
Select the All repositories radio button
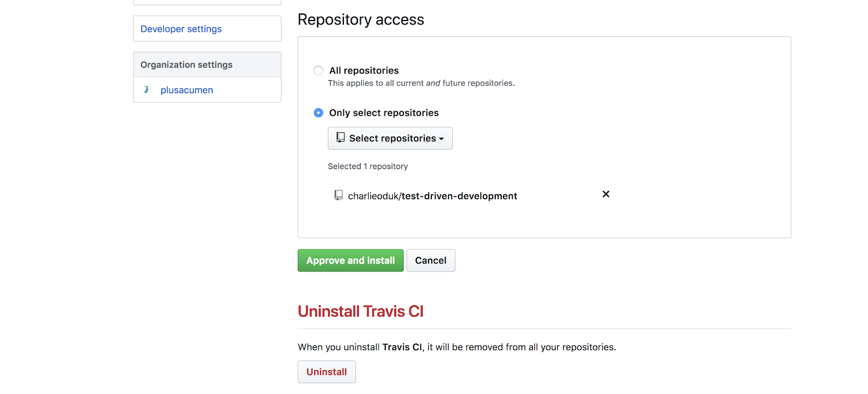318,70
